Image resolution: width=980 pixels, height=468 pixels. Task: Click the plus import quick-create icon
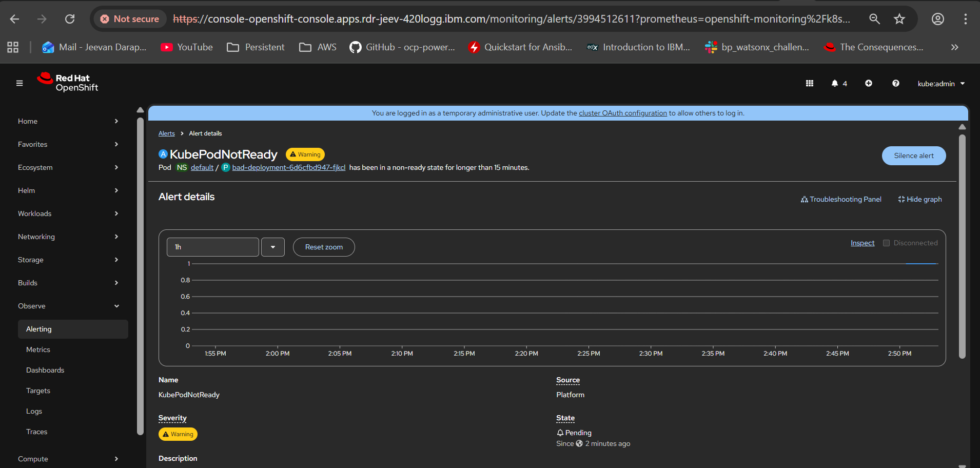pos(869,83)
